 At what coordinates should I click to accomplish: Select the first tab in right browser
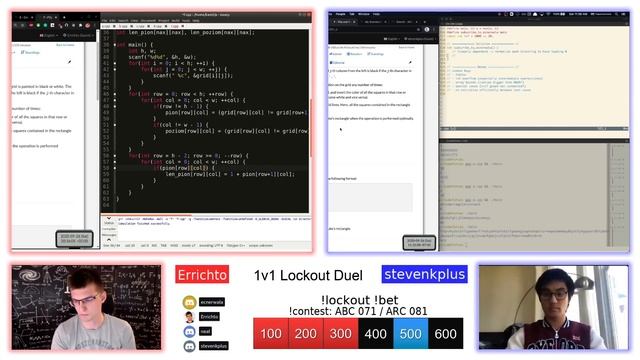click(344, 22)
